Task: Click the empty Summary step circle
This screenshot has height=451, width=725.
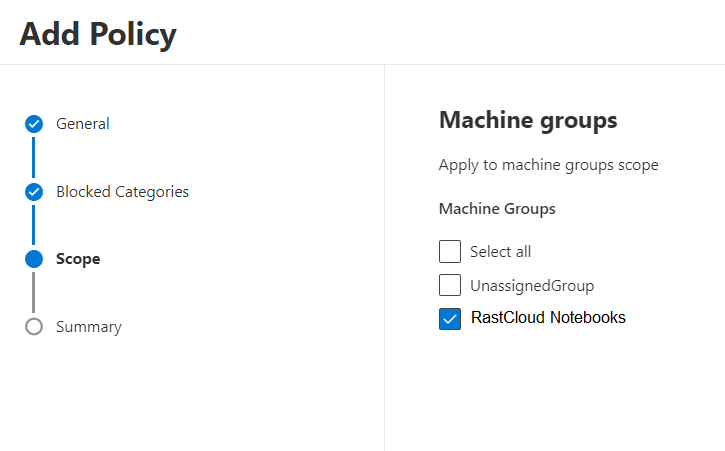Action: pos(34,327)
